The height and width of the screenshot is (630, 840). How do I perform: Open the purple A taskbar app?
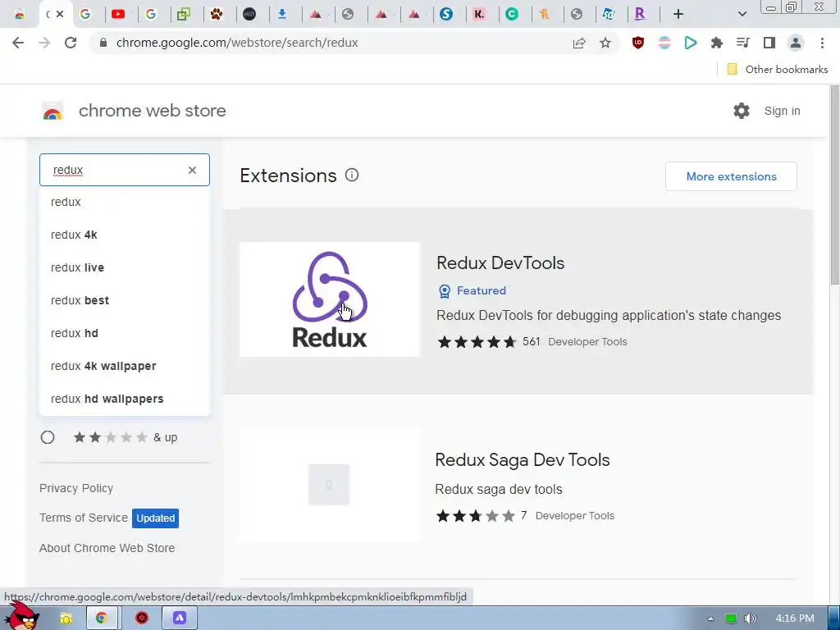coord(180,619)
